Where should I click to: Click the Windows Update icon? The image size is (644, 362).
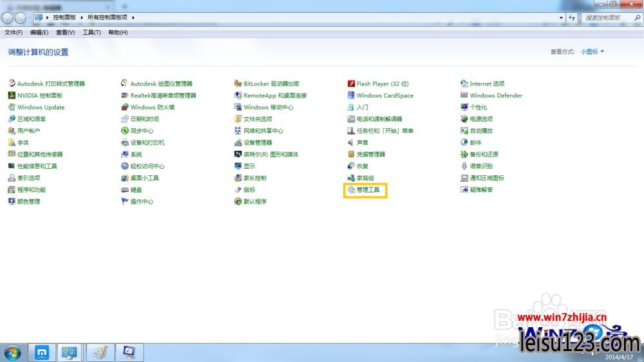tap(12, 107)
